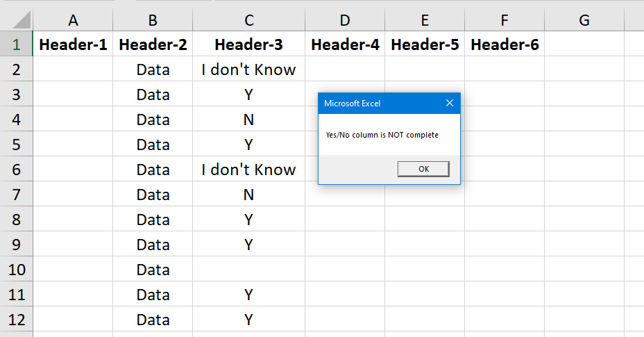The image size is (644, 337).
Task: Select the Data cell in row 2
Action: click(153, 69)
